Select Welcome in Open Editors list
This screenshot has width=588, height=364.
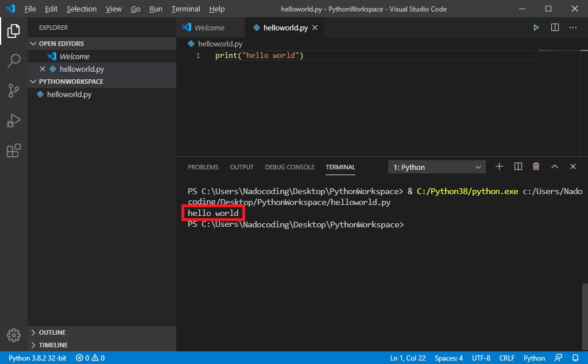102,56
